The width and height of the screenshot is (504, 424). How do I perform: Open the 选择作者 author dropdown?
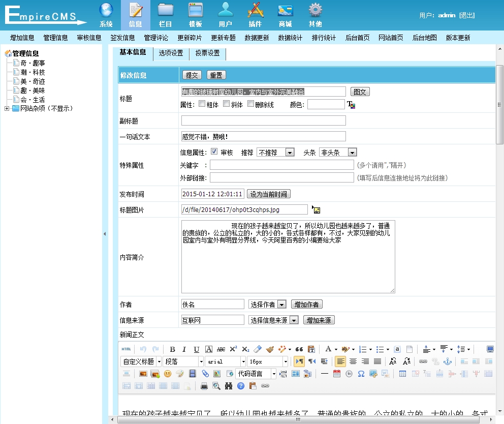pos(267,305)
